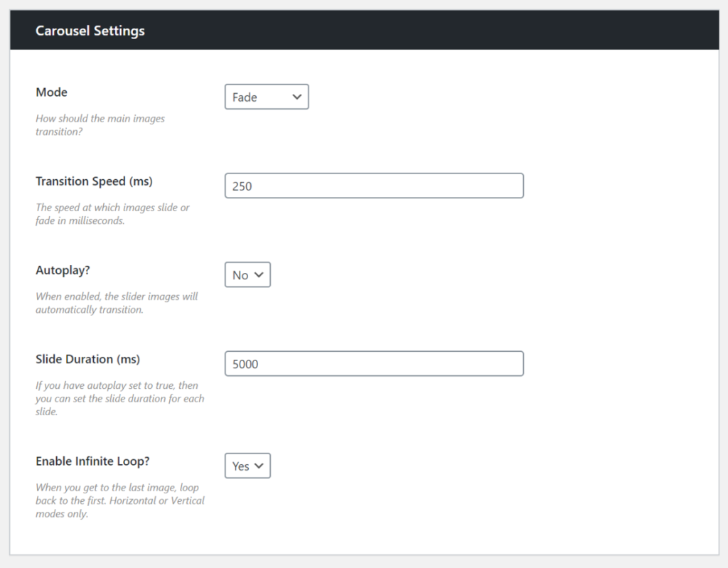Screen dimensions: 728x568
Task: Click the fade transition help text
Action: coord(100,125)
